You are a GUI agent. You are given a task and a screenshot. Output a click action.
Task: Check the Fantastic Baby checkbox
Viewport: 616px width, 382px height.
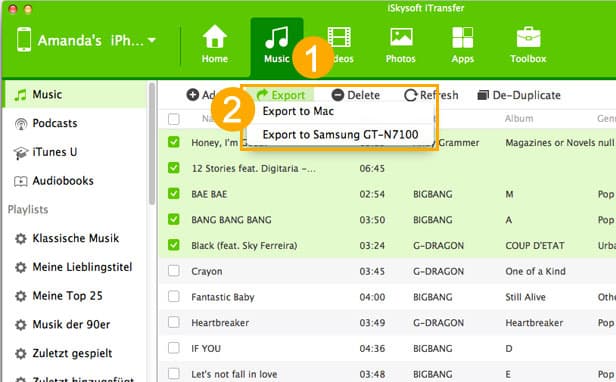tap(174, 296)
